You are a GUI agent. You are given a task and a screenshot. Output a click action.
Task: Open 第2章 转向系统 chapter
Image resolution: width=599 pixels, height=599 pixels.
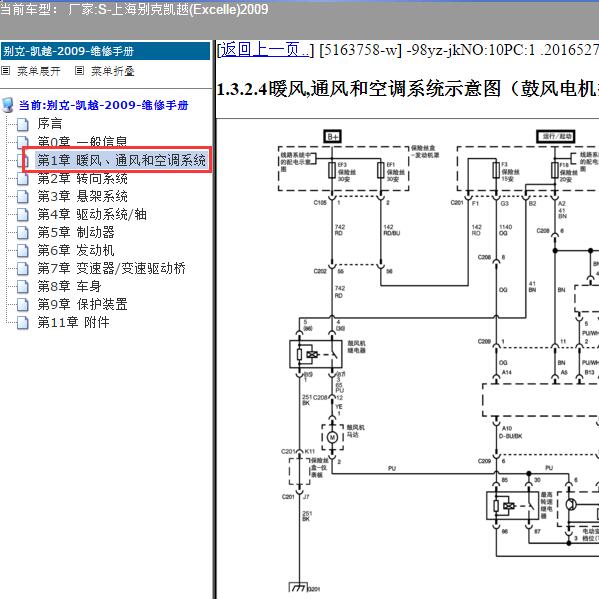(x=83, y=178)
